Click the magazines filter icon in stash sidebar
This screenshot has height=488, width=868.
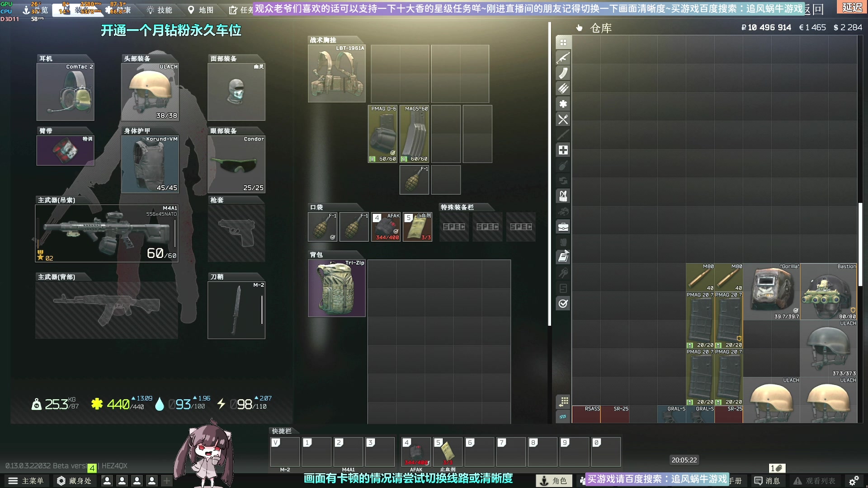[563, 73]
